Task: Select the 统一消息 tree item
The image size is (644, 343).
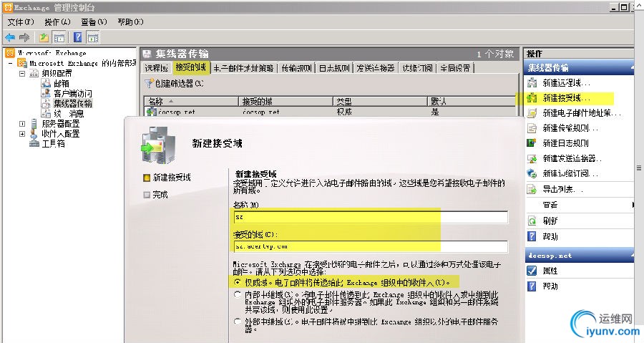Action: point(69,113)
